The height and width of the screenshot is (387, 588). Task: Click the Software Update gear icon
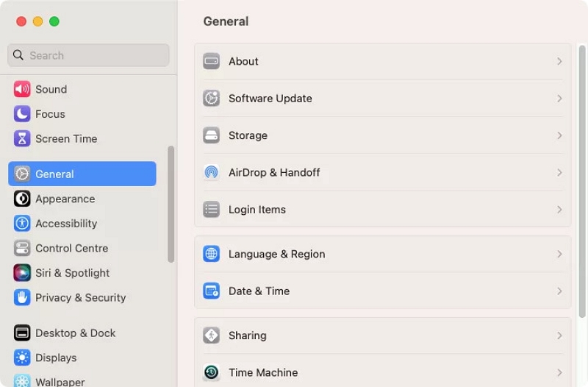(212, 99)
